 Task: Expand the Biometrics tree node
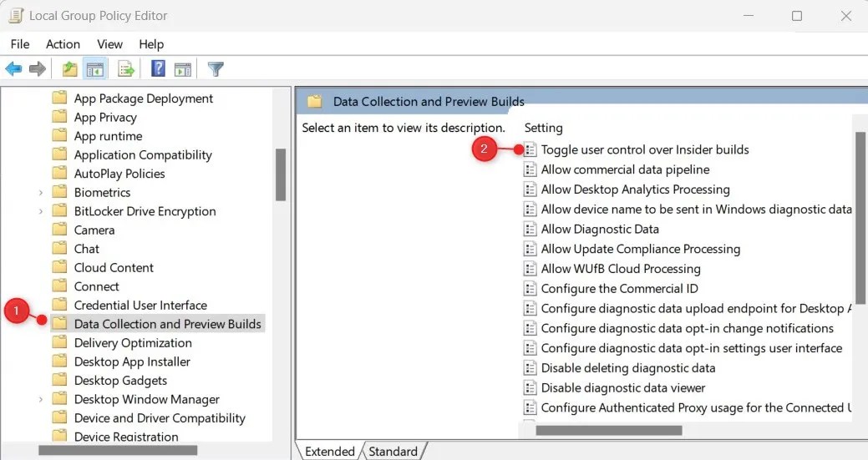point(40,193)
